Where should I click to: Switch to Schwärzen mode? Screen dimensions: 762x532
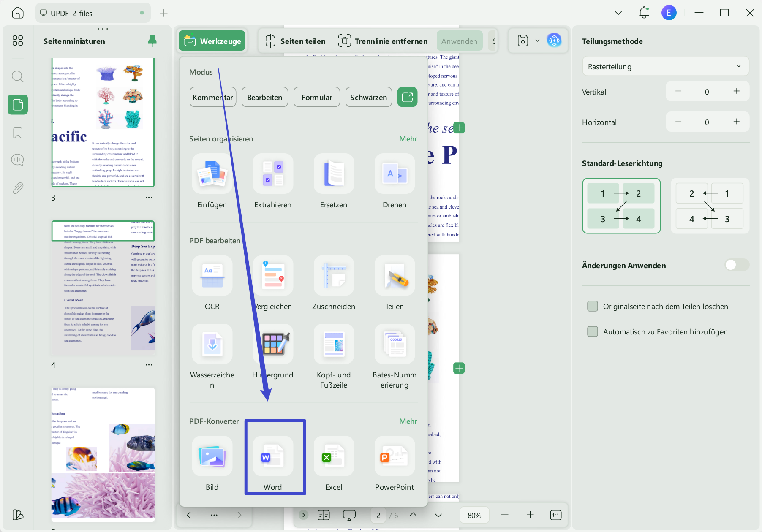tap(368, 97)
